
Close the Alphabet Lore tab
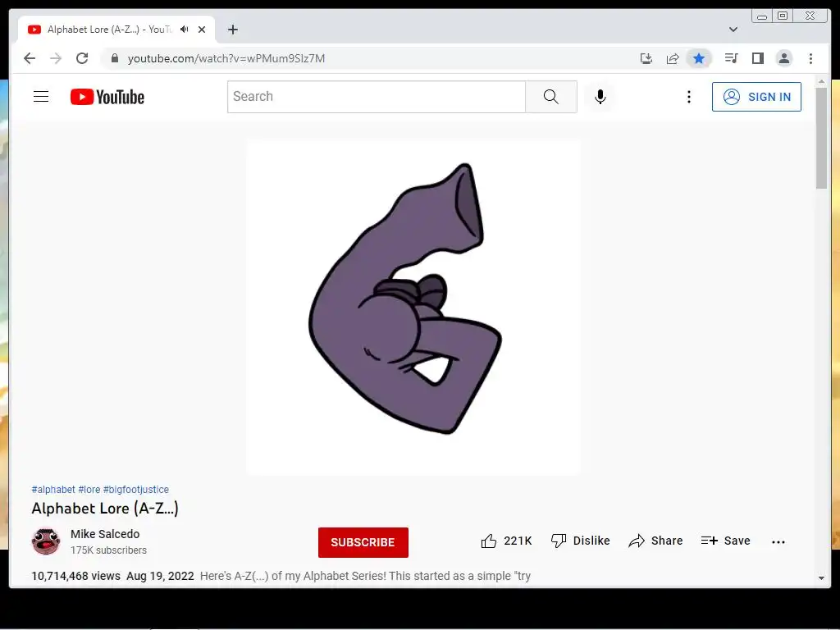click(202, 30)
